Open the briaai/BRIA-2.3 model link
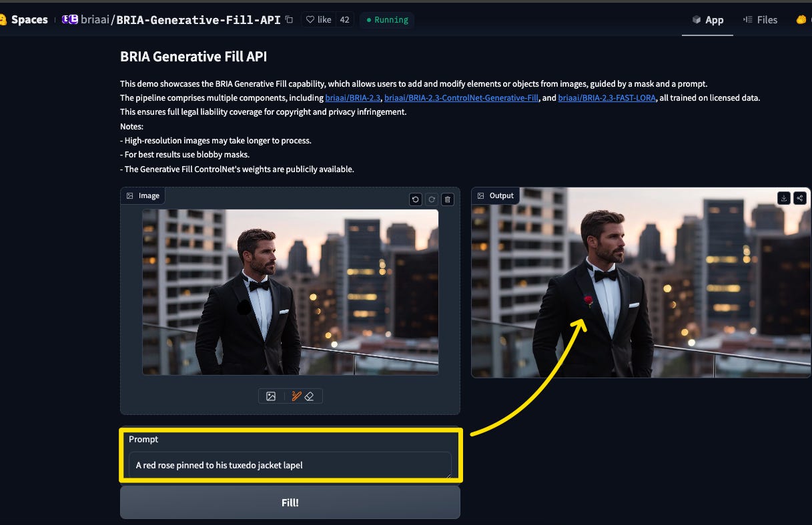This screenshot has width=812, height=525. click(x=353, y=98)
